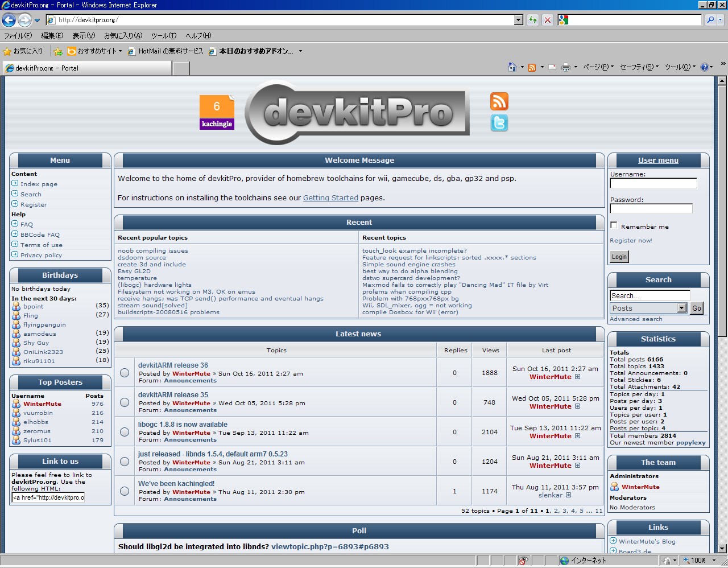The height and width of the screenshot is (568, 728).
Task: Open a new tab with the blank tab button
Action: tap(181, 68)
